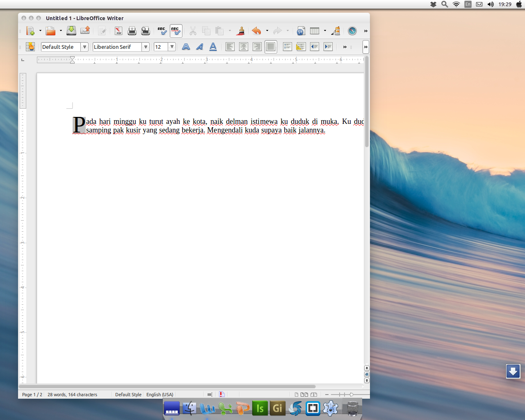Viewport: 525px width, 420px height.
Task: Select the Clone Formatting paintbrush tool
Action: coord(240,31)
